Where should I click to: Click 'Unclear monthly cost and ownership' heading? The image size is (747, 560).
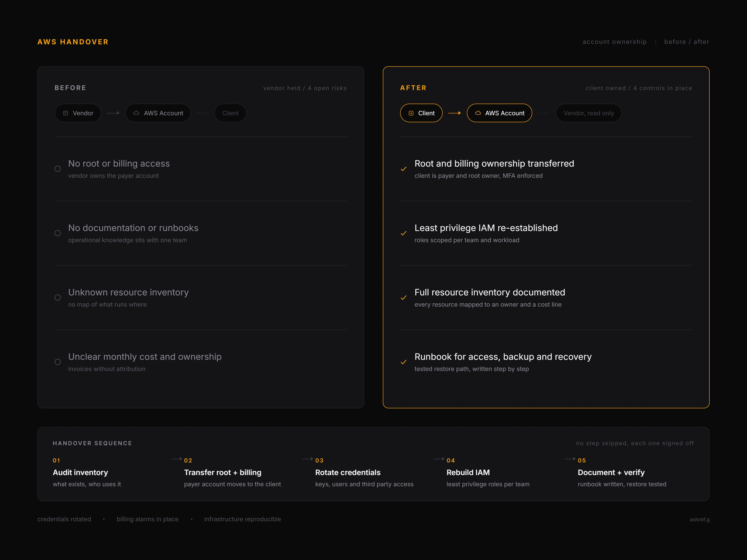(x=145, y=357)
